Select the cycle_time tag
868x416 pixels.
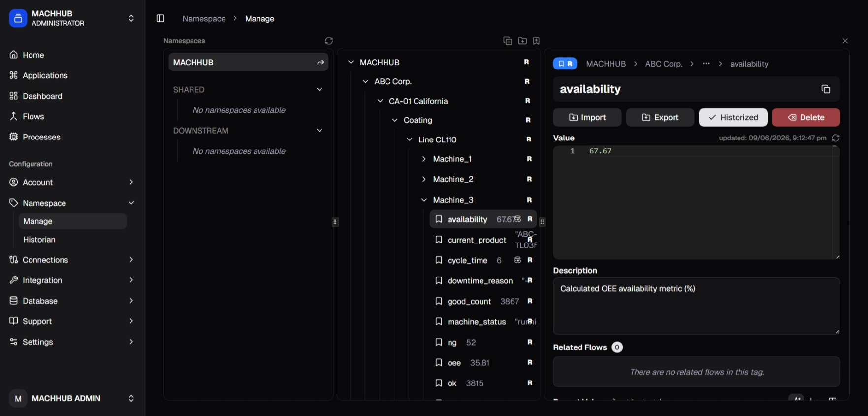(483, 260)
